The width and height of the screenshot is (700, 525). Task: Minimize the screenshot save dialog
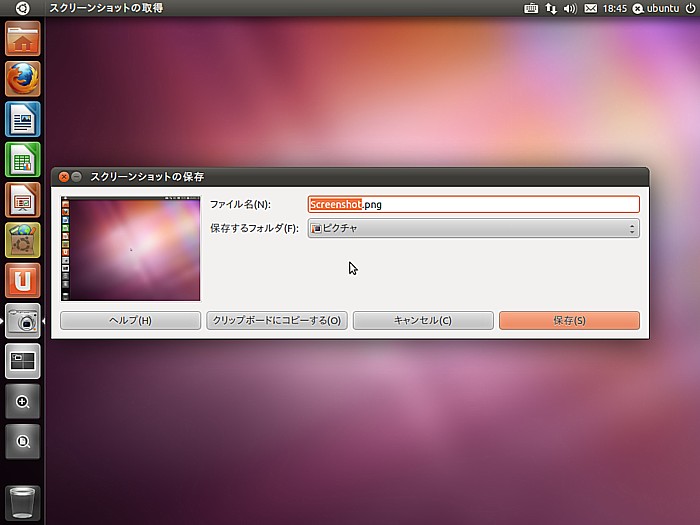pos(77,177)
